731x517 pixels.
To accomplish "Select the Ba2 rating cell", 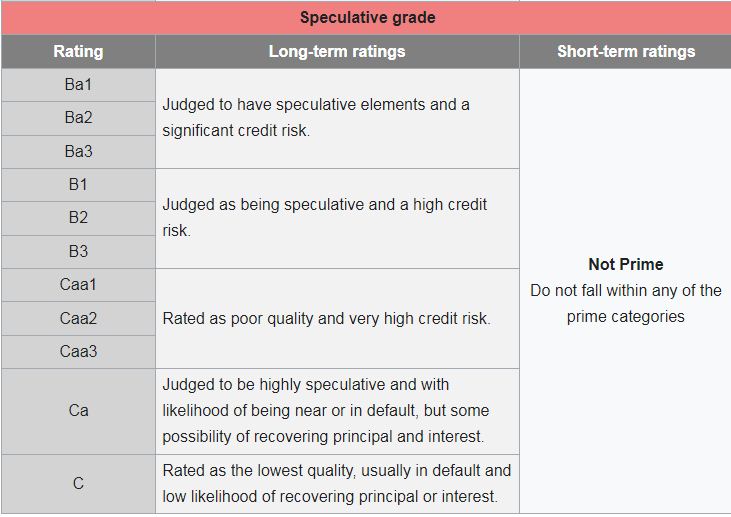I will tap(78, 118).
